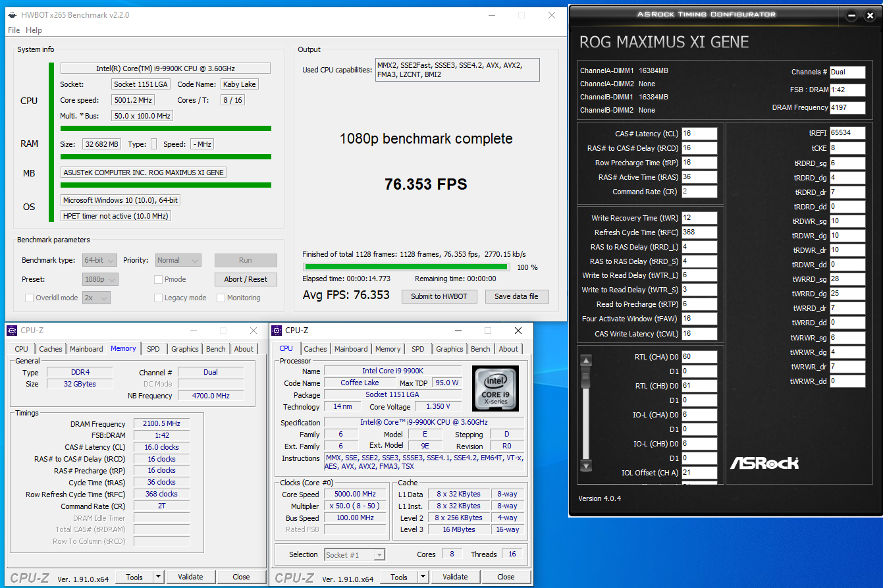
Task: Select the RAS# to CAS# Delay (tRCD) field
Action: point(699,148)
